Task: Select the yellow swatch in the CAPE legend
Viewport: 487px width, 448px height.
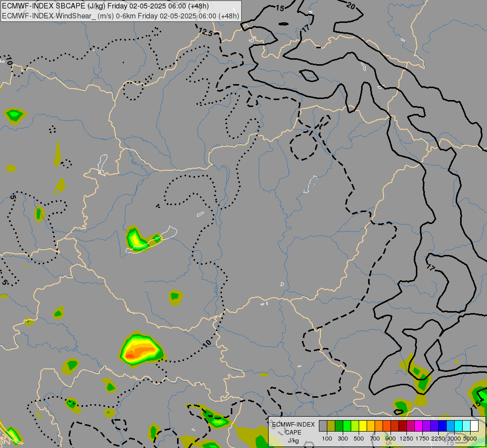Action: click(x=363, y=426)
